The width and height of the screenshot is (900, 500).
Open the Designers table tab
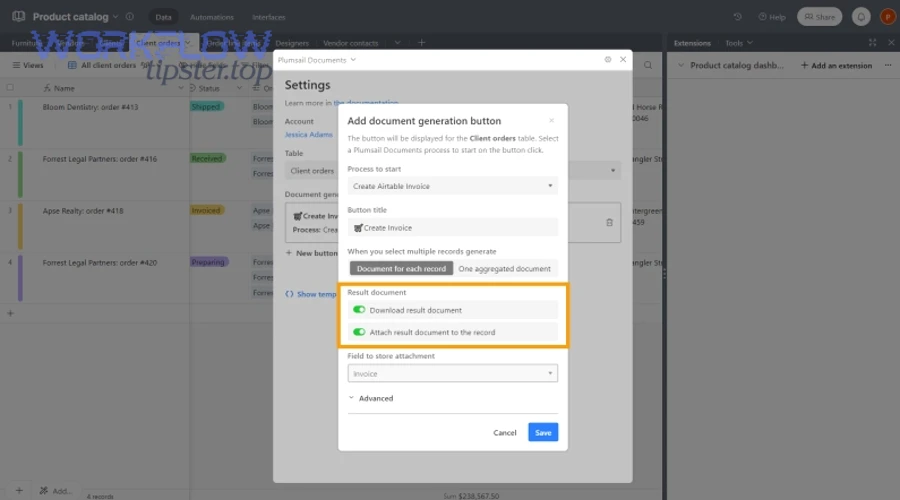[x=292, y=43]
